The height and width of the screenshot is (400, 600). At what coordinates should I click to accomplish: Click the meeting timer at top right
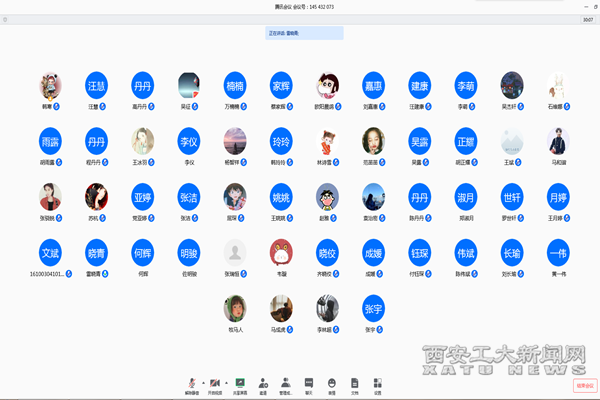(x=588, y=18)
